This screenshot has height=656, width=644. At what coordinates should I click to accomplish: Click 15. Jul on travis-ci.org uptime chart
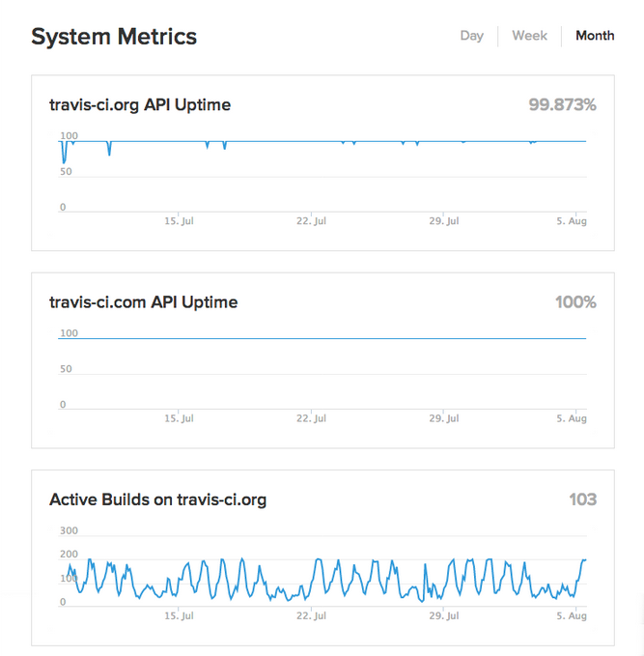pos(179,221)
